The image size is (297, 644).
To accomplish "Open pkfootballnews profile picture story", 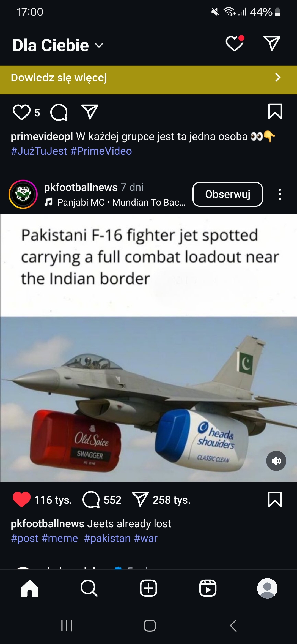I will (x=23, y=194).
